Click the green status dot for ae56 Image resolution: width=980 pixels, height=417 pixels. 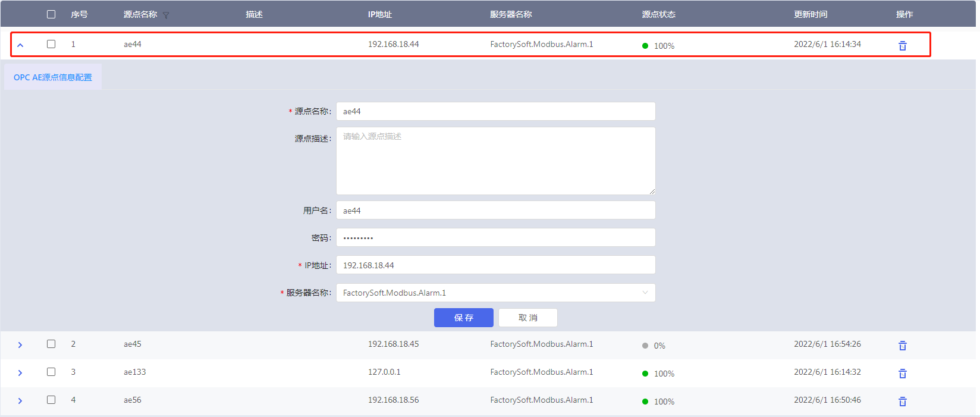[645, 402]
